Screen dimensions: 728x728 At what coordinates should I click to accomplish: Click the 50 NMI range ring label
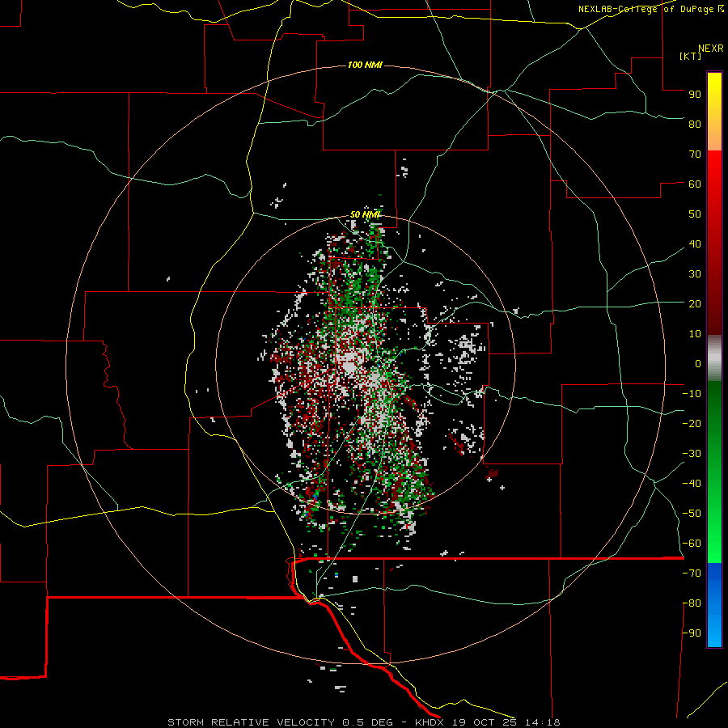(x=365, y=214)
